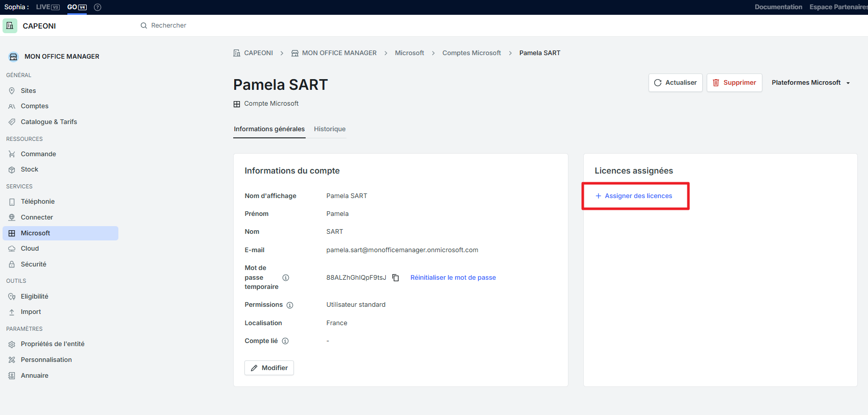Click Réinitialiser le mot de passe link
Viewport: 868px width, 415px height.
453,278
